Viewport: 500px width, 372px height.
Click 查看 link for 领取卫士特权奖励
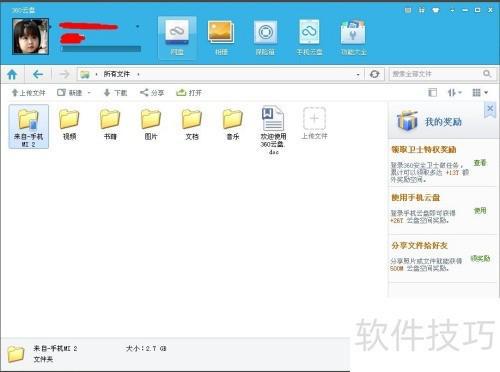(x=480, y=163)
